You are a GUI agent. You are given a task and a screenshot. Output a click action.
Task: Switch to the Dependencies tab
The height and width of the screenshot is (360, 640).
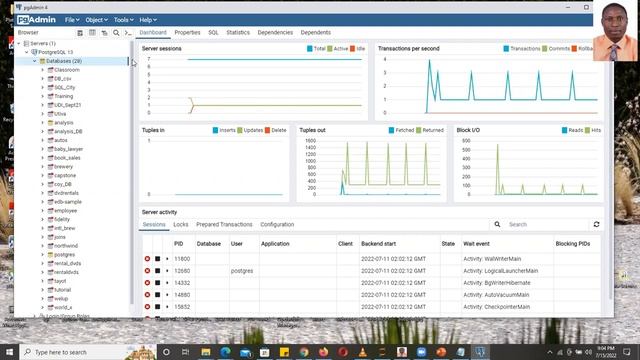(x=275, y=32)
